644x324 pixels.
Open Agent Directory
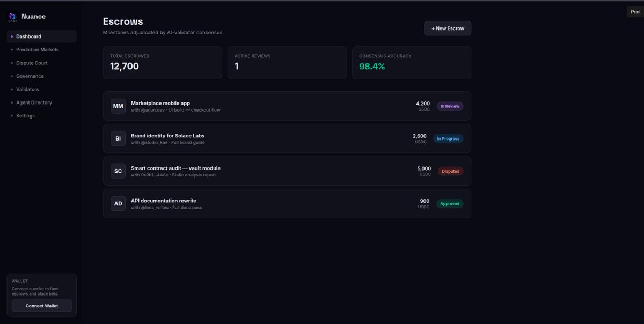[42, 102]
